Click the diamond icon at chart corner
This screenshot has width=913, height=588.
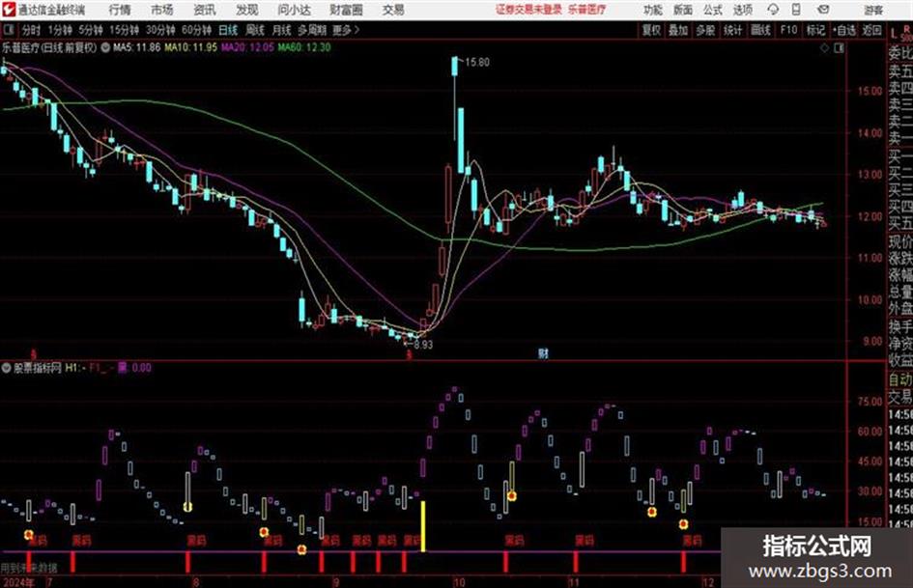(824, 48)
